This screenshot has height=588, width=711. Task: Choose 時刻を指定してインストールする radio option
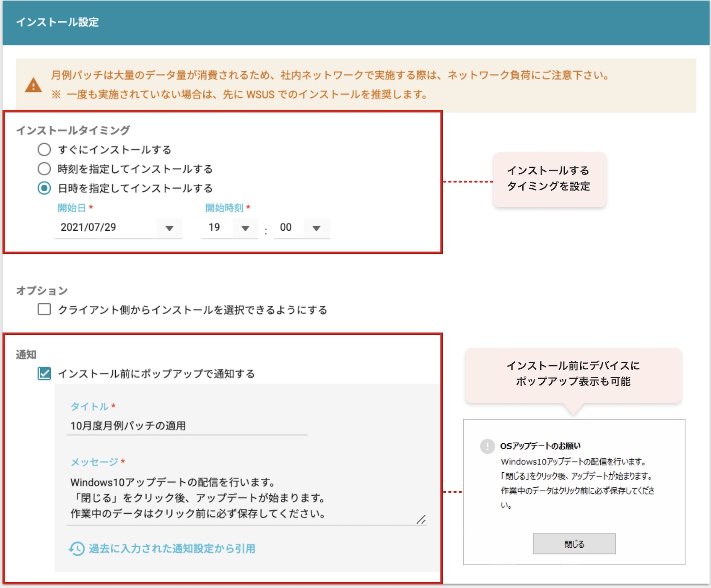[44, 169]
